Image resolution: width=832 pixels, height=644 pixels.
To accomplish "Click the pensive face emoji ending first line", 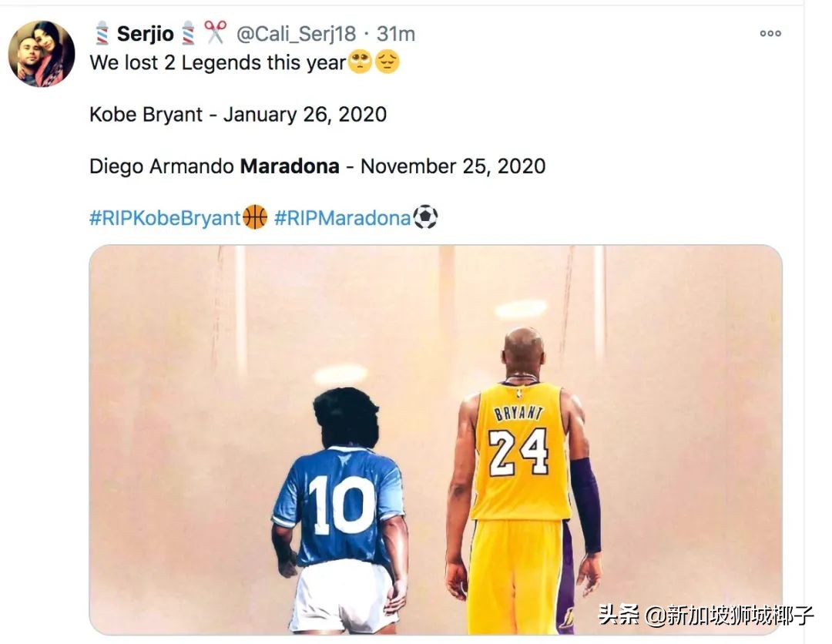I will pos(387,62).
